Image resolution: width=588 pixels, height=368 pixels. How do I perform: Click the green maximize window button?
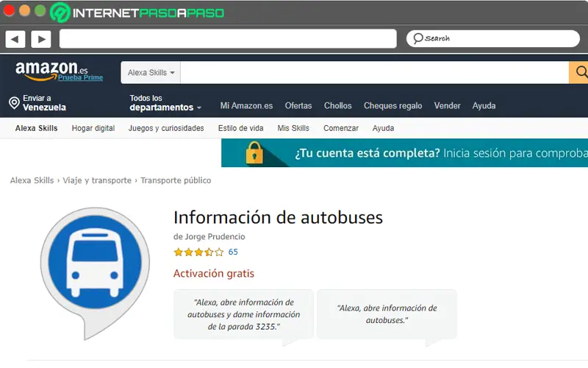pyautogui.click(x=40, y=10)
